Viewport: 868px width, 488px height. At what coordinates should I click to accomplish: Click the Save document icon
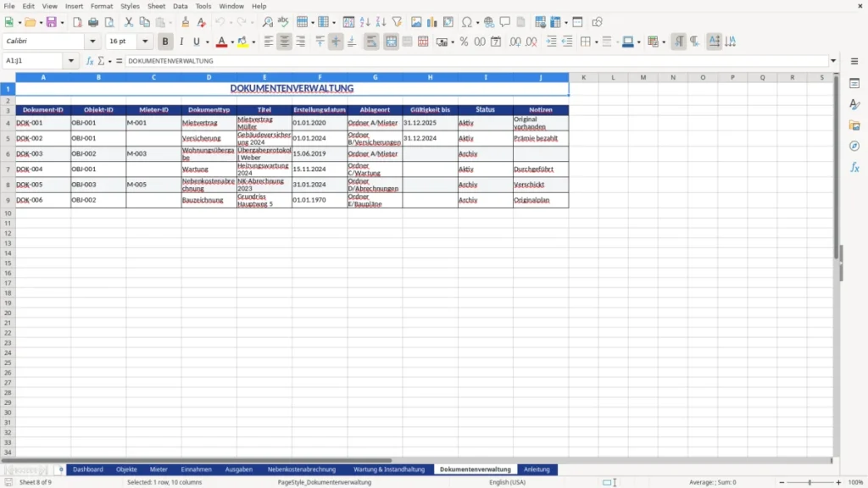52,22
